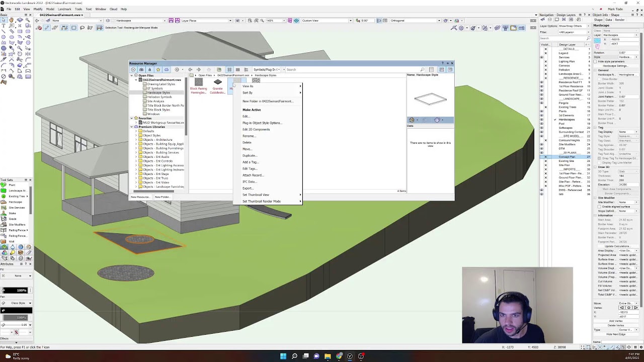Click the New Resource... button

pyautogui.click(x=140, y=197)
